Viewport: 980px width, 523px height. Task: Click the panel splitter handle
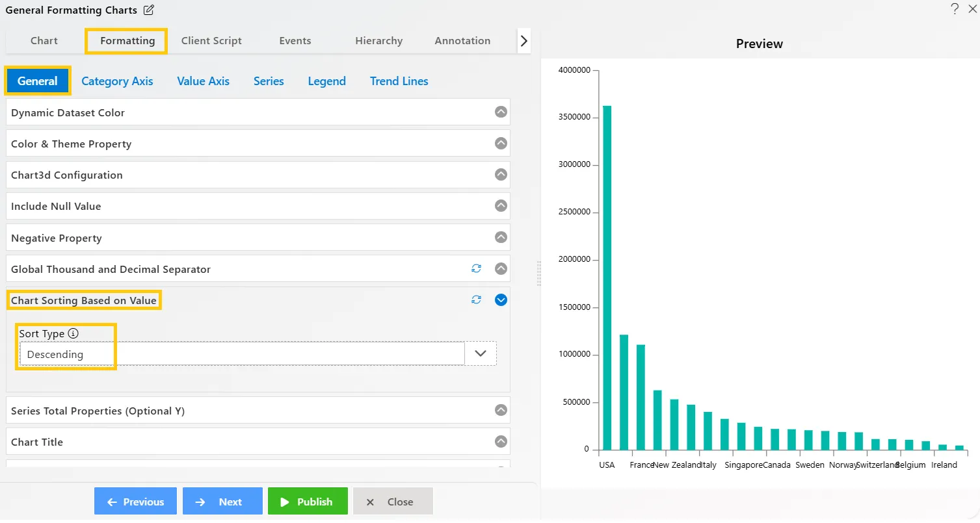(x=538, y=274)
